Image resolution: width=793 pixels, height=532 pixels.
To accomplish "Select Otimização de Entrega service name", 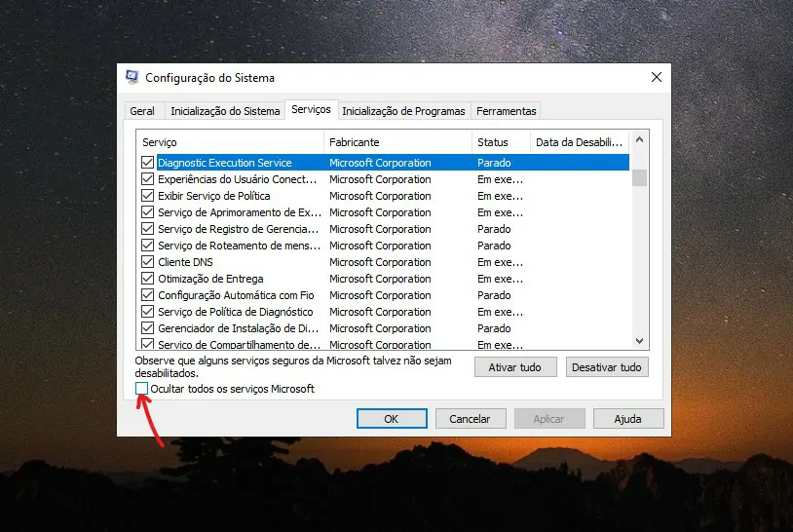I will click(x=210, y=279).
